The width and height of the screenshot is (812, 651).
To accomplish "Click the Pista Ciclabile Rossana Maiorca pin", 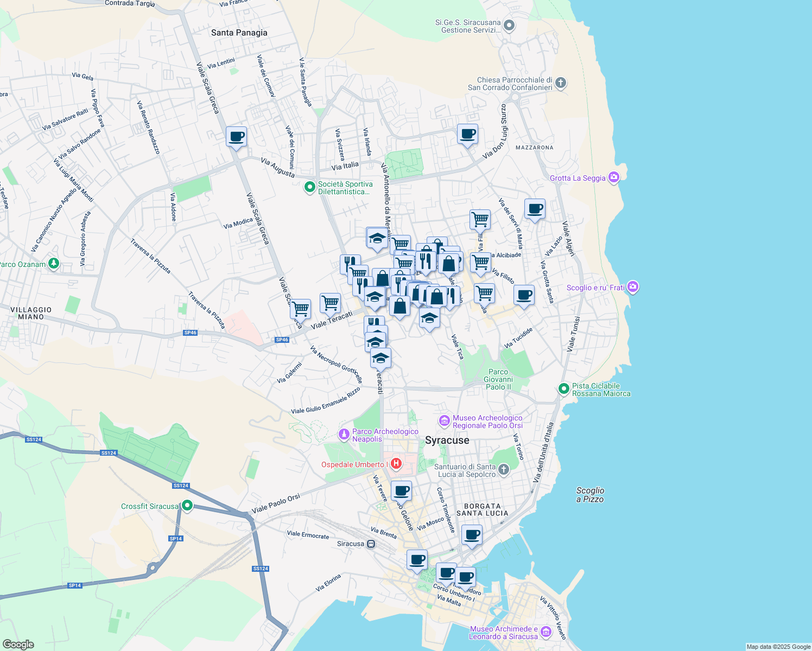I will click(x=563, y=389).
